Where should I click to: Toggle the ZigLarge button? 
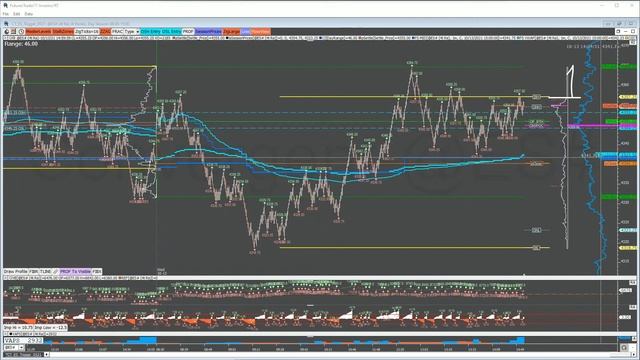pyautogui.click(x=231, y=31)
